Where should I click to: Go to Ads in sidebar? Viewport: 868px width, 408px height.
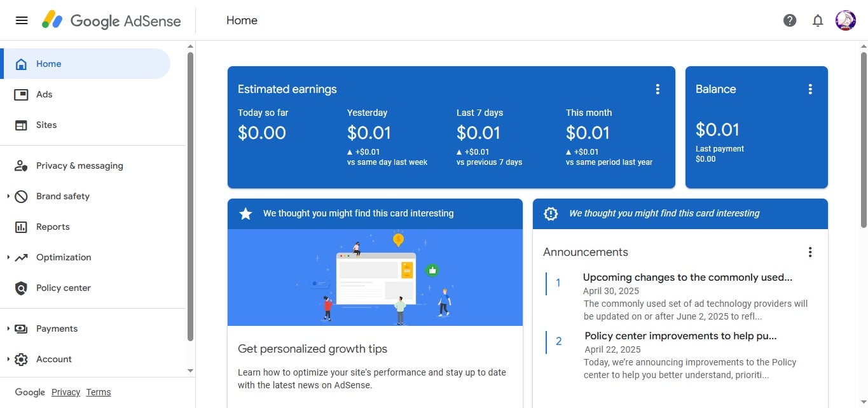click(x=44, y=94)
